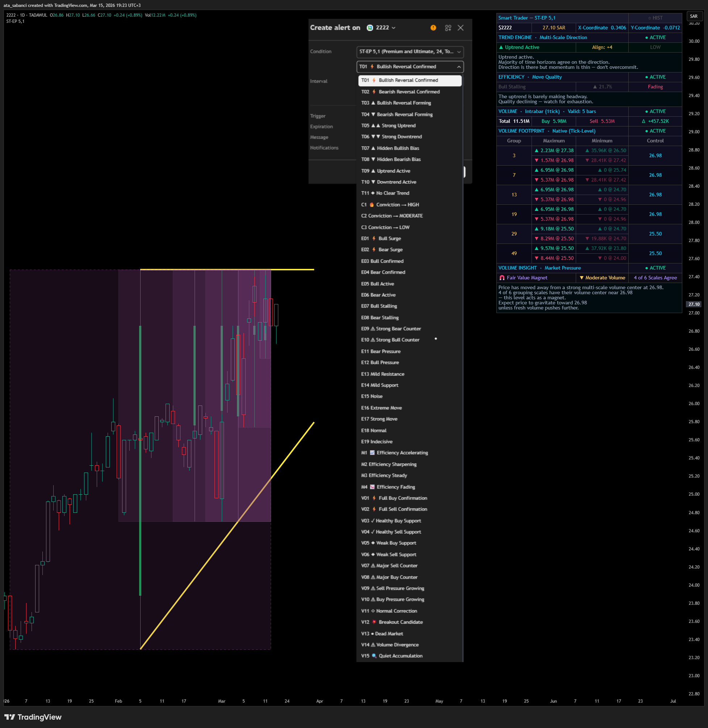Pick V12 Breakout Candidate option
Screen dimensions: 708x728
click(410, 623)
